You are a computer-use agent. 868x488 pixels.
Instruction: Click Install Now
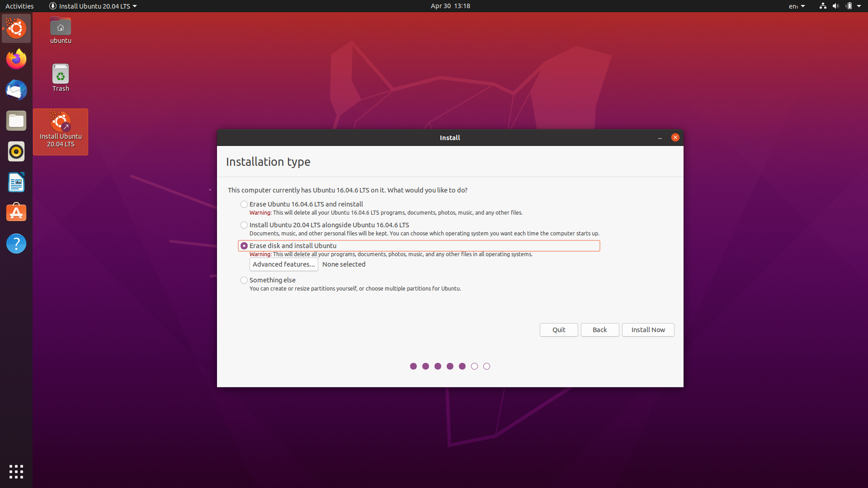coord(648,330)
